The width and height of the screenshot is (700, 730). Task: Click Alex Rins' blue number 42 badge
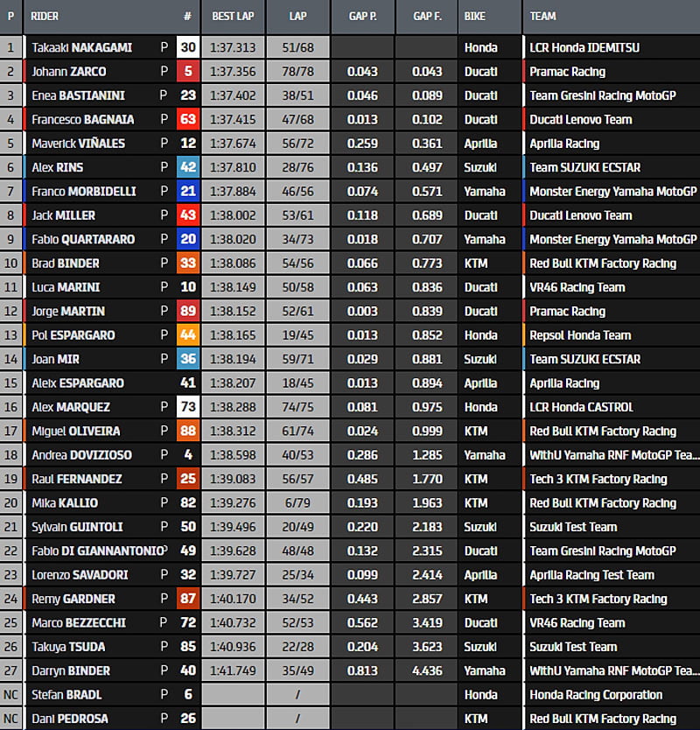187,168
